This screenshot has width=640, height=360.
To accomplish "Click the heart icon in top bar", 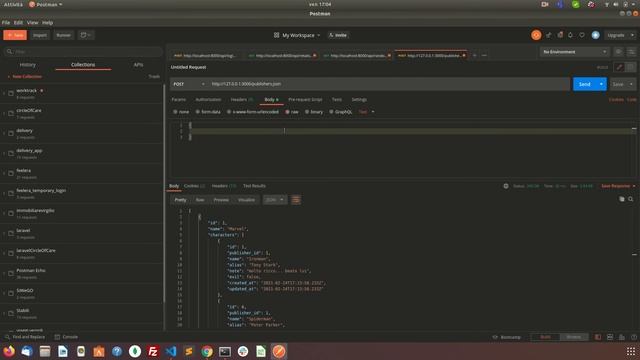I will point(582,35).
